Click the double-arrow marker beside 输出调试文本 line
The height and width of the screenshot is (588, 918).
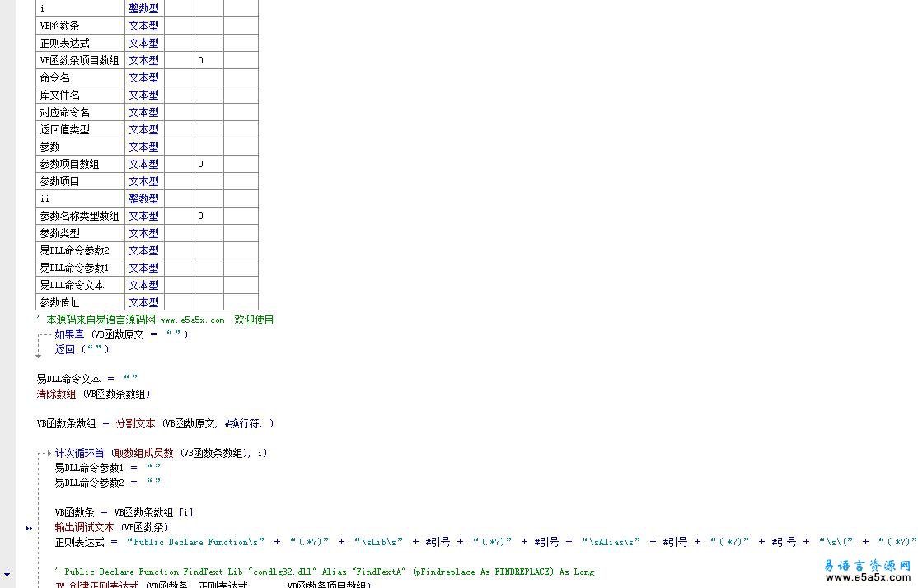[x=30, y=528]
